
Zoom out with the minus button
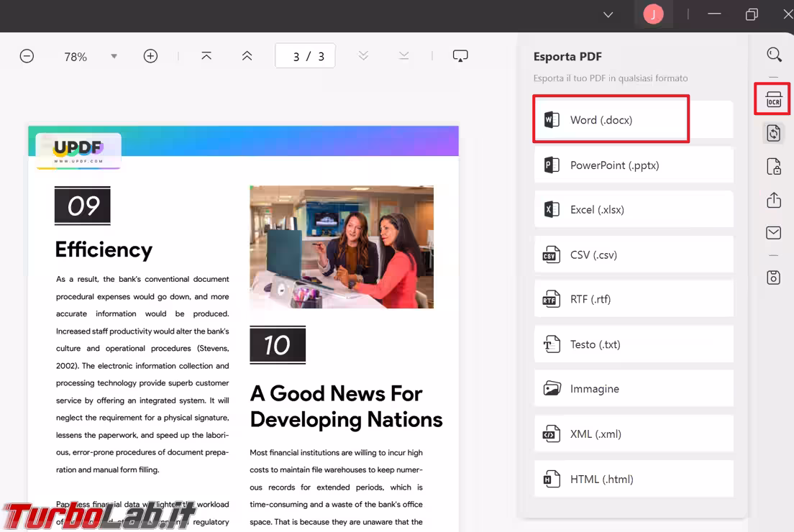pyautogui.click(x=27, y=56)
